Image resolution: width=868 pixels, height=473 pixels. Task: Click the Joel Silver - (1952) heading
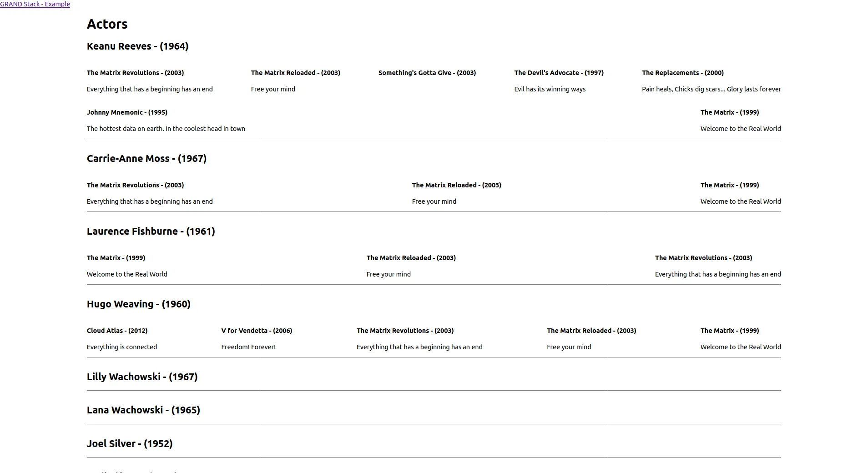[129, 444]
